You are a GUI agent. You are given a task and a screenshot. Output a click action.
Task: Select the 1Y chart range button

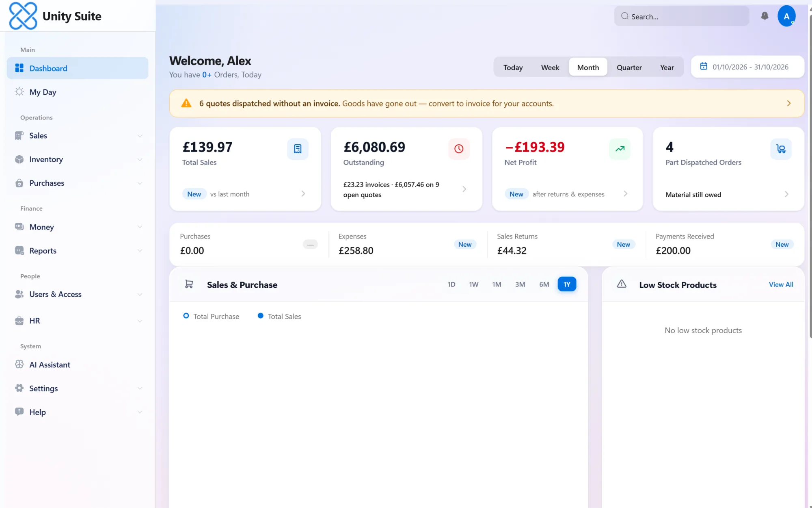(x=567, y=284)
